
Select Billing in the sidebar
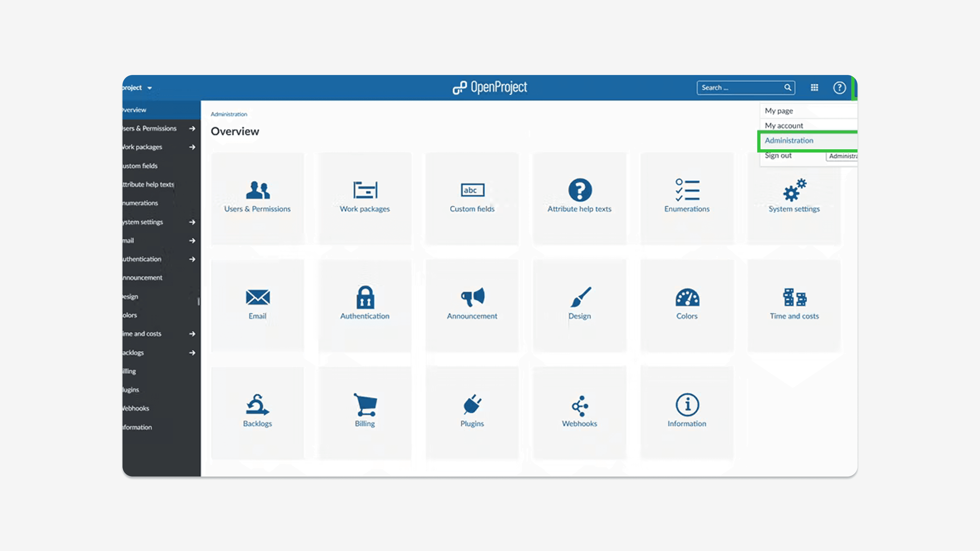[x=161, y=371]
